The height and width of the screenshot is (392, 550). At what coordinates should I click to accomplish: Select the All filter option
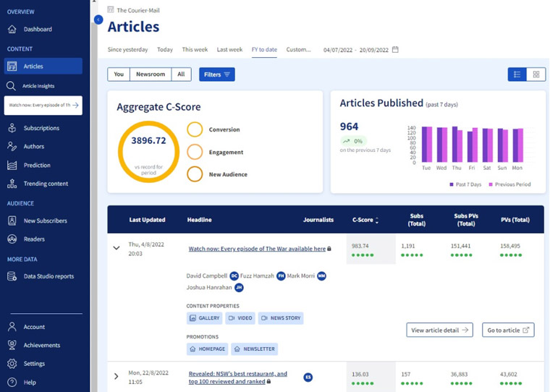(181, 74)
